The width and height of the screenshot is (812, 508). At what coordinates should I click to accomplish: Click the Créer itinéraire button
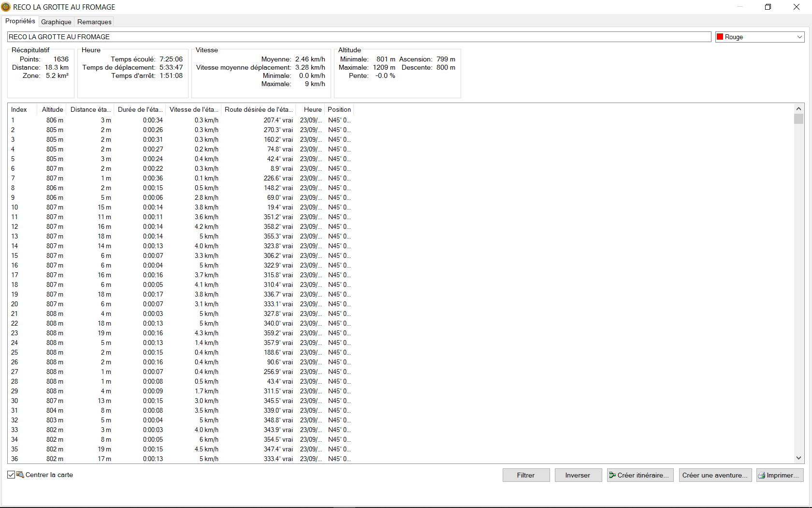coord(640,475)
